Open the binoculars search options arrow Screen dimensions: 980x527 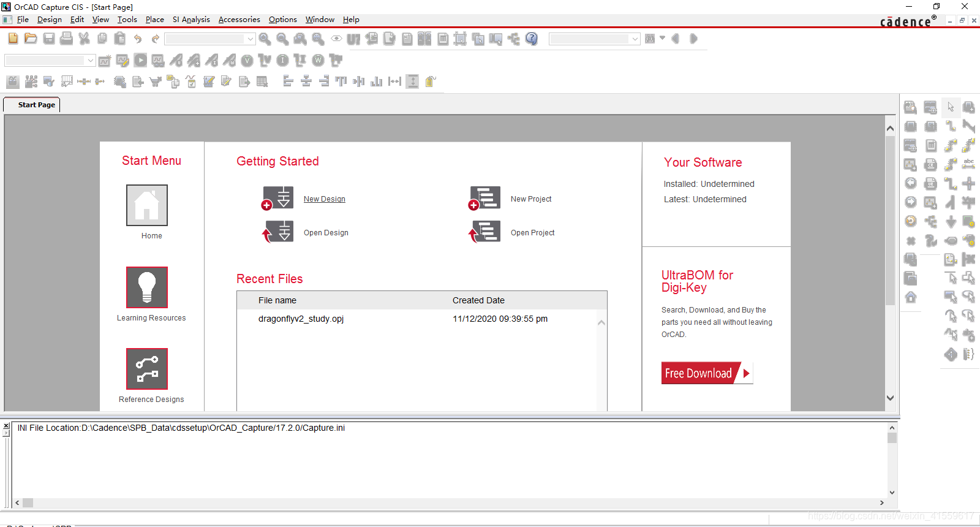click(662, 38)
